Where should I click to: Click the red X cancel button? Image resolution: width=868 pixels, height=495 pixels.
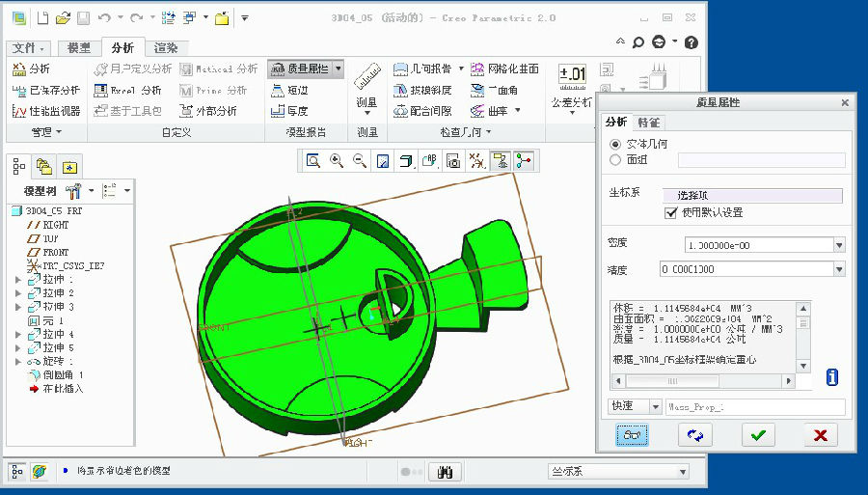coord(820,435)
